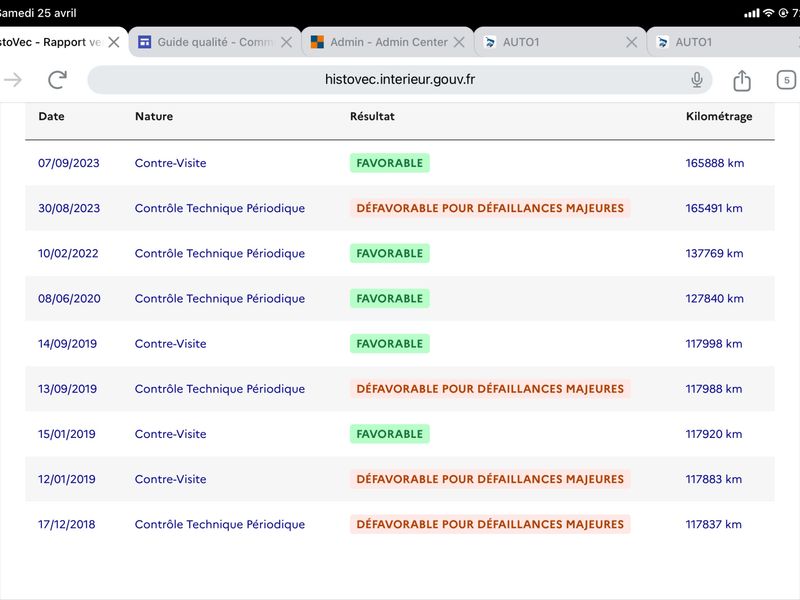Viewport: 800px width, 600px height.
Task: Click the Date column header
Action: pyautogui.click(x=52, y=116)
